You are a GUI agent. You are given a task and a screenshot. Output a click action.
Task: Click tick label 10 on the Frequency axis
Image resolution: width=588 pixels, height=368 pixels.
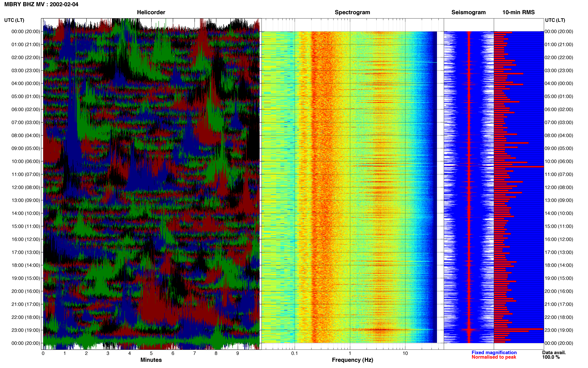tap(405, 353)
